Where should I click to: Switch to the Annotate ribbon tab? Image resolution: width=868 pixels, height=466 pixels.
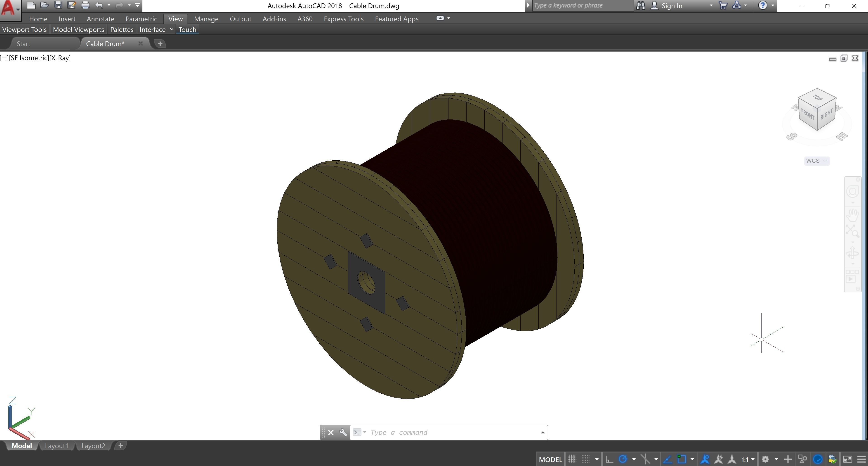point(100,19)
